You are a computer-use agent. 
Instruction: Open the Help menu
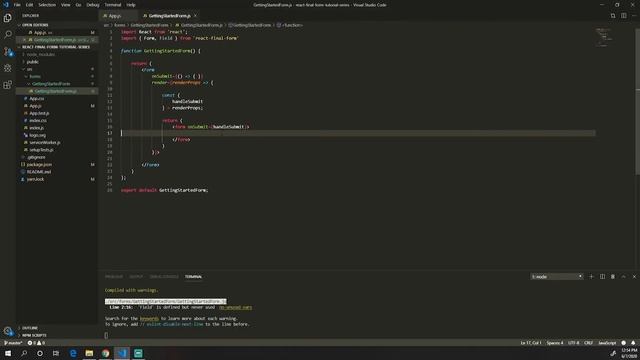(131, 5)
